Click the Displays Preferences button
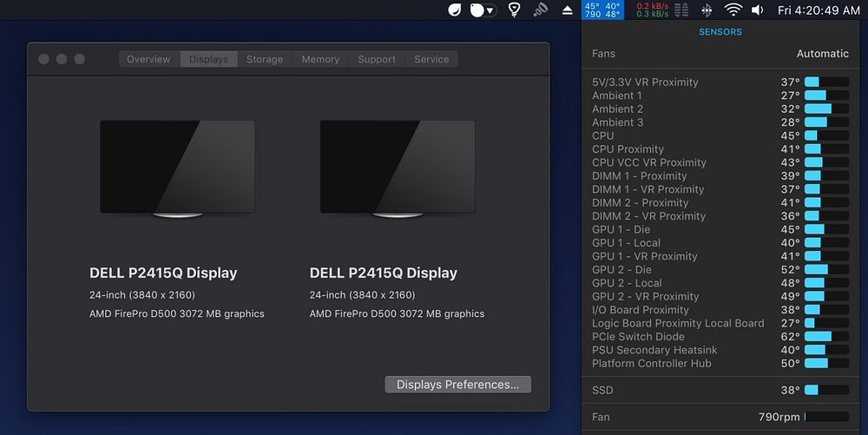The width and height of the screenshot is (868, 435). point(457,385)
